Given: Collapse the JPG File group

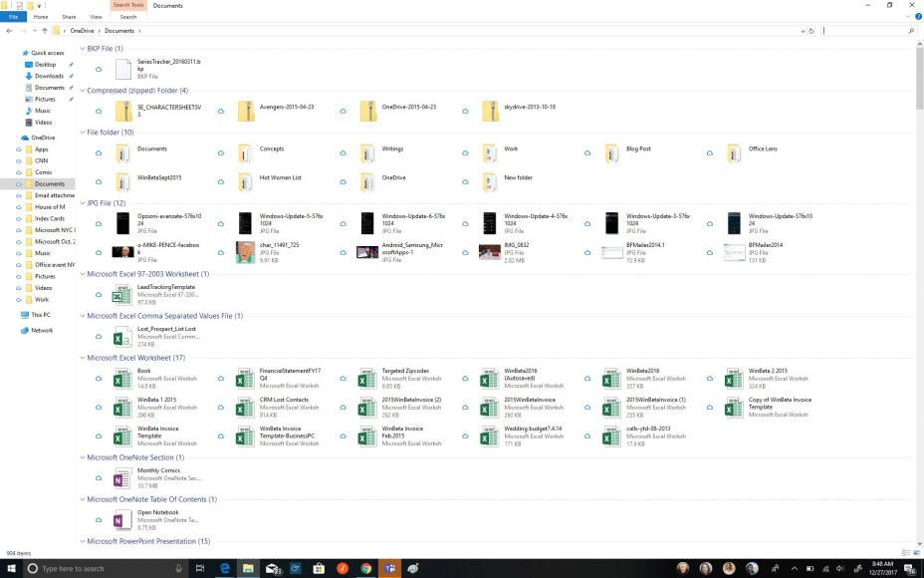Looking at the screenshot, I should (83, 203).
